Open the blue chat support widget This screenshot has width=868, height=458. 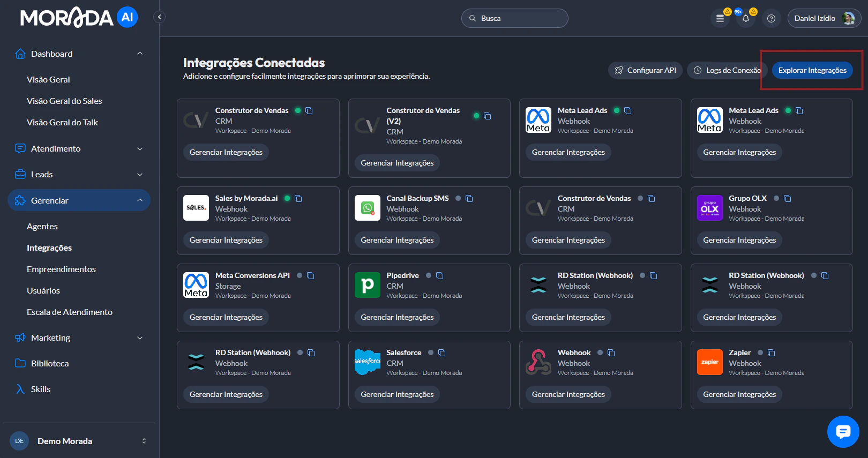pos(843,431)
